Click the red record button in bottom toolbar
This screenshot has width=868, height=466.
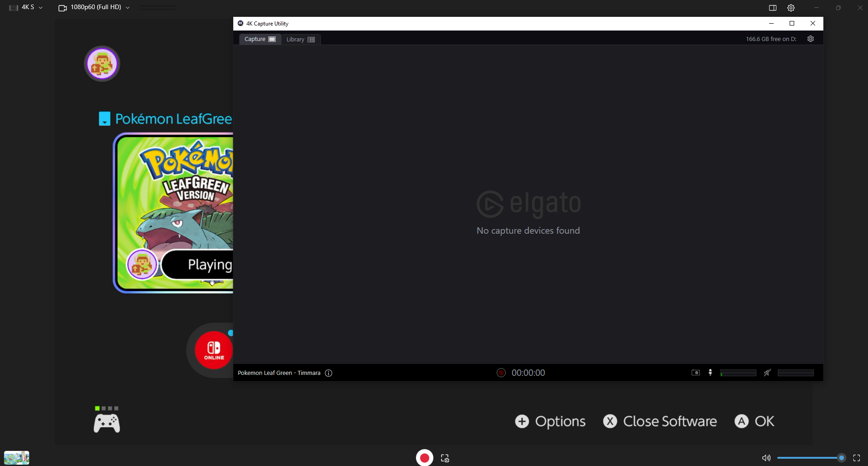click(x=424, y=457)
